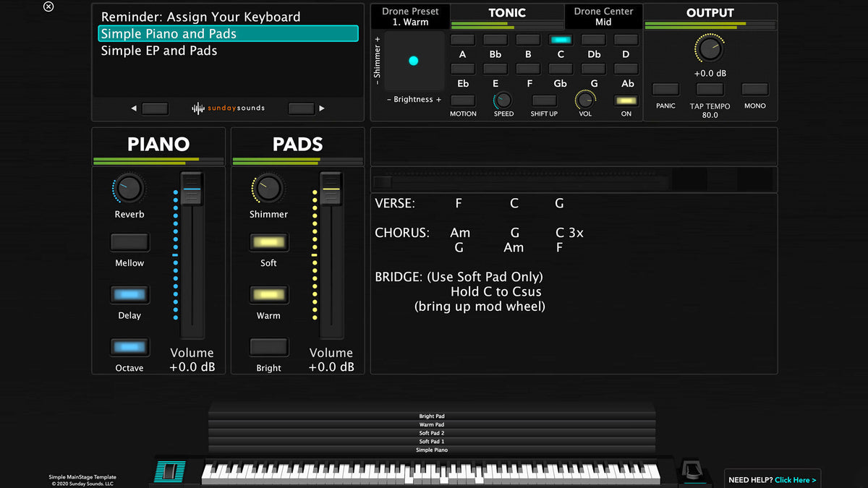Turn the Reverb knob on the PIANO panel

129,190
